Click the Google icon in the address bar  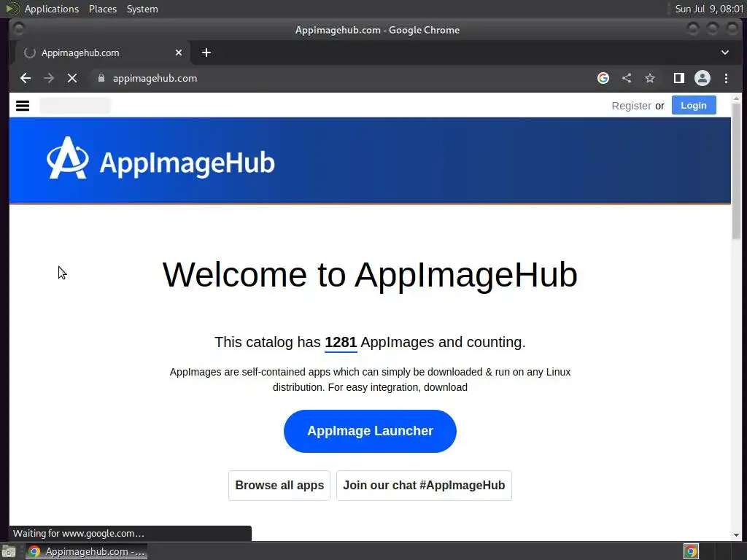[x=603, y=78]
